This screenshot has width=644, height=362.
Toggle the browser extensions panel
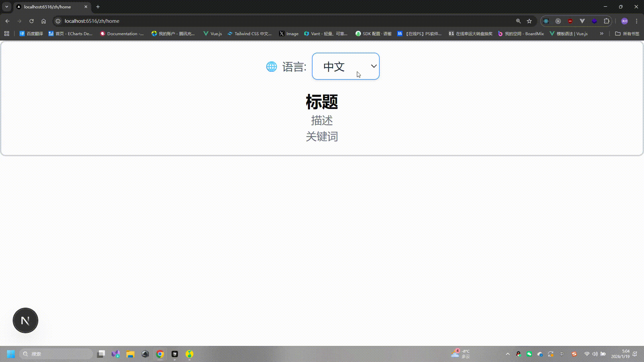click(x=606, y=21)
